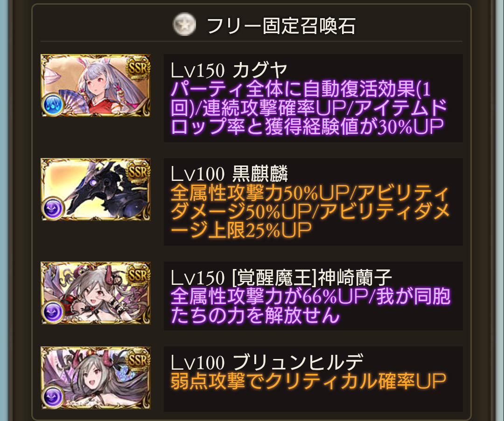Click the water element icon on カグヤ

[x=53, y=105]
